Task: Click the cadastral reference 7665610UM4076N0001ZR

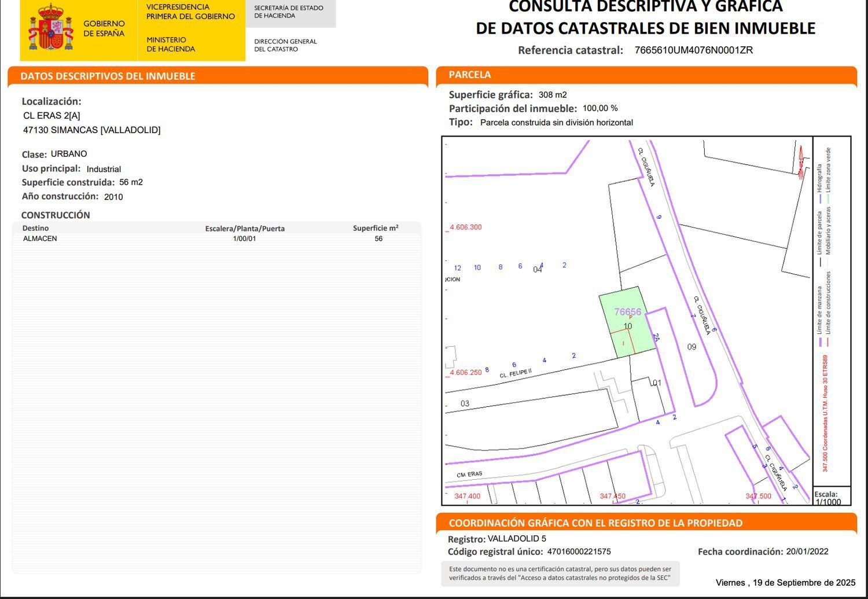Action: pos(694,50)
